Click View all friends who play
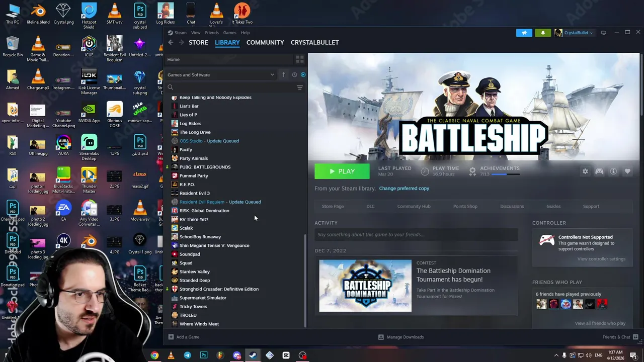The width and height of the screenshot is (644, 362). (600, 323)
